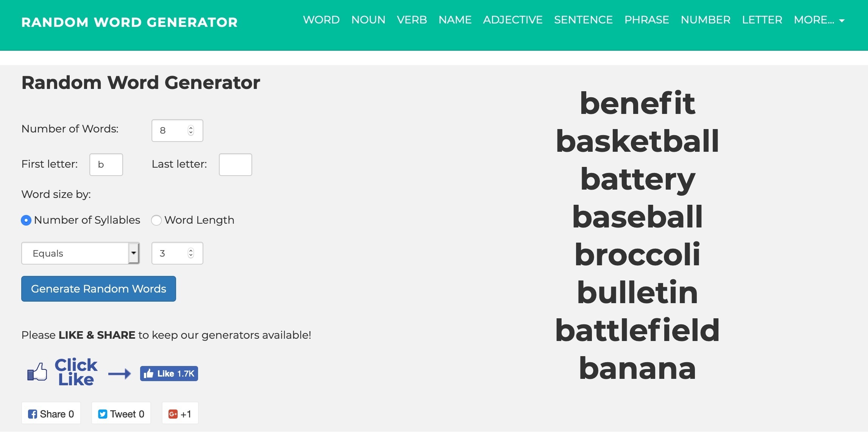The height and width of the screenshot is (436, 868).
Task: Tweet this page via Twitter button
Action: click(121, 414)
